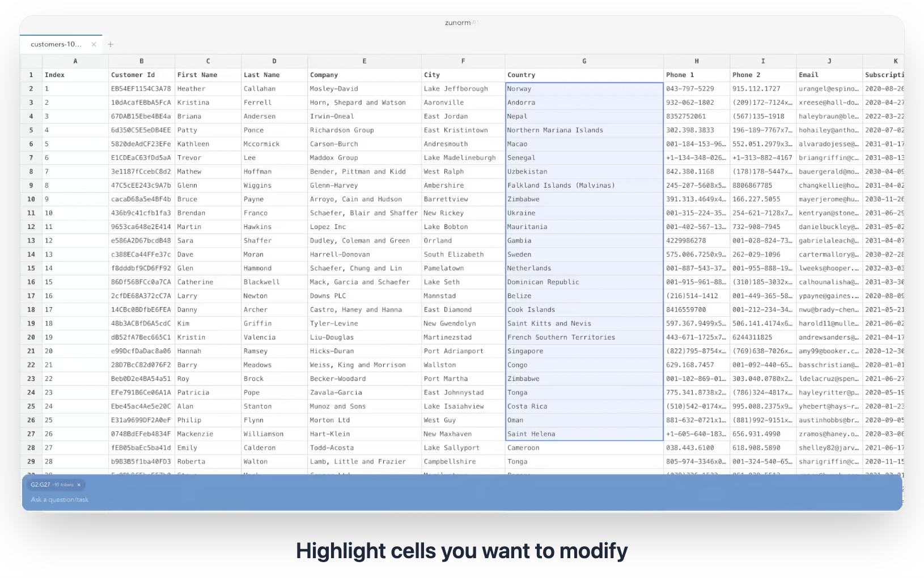Click the Mackenzie first name cell
This screenshot has width=924, height=578.
(x=208, y=434)
